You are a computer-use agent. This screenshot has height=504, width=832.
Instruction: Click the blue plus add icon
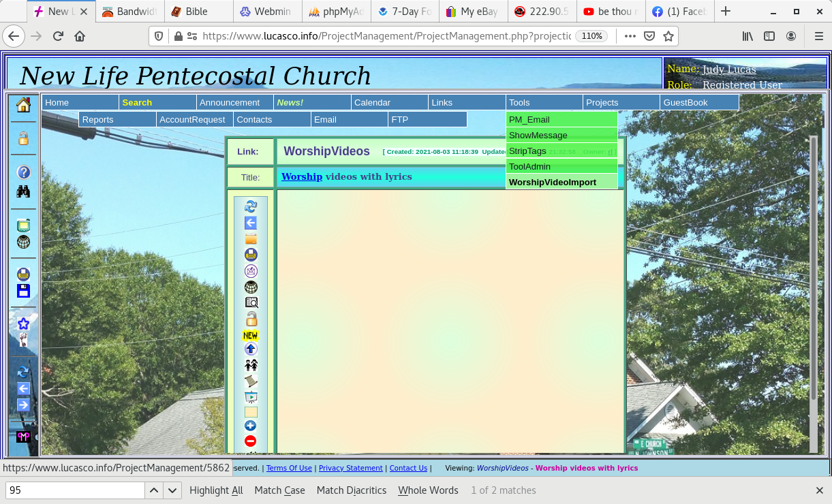(x=251, y=426)
